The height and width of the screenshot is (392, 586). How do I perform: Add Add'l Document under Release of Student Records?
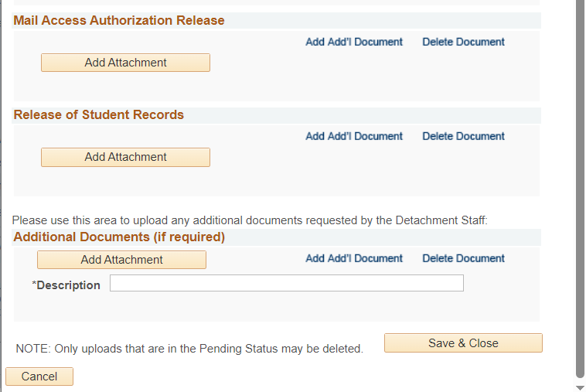point(354,136)
